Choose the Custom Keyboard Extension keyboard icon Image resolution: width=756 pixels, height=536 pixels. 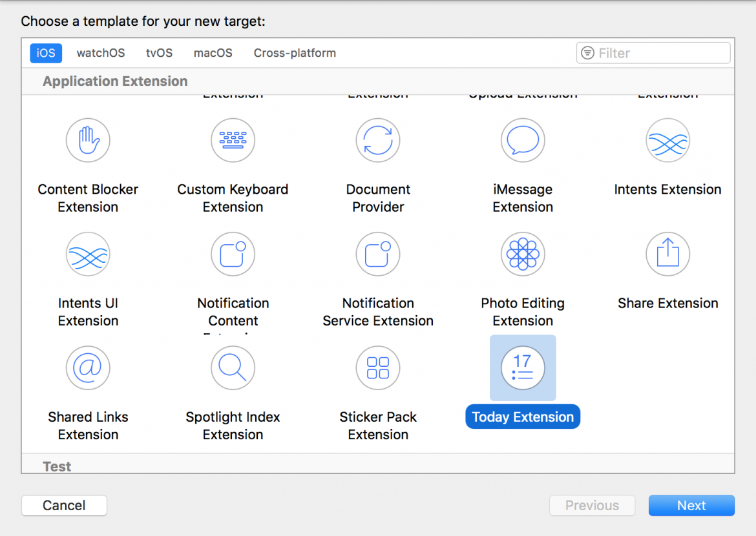[x=233, y=140]
